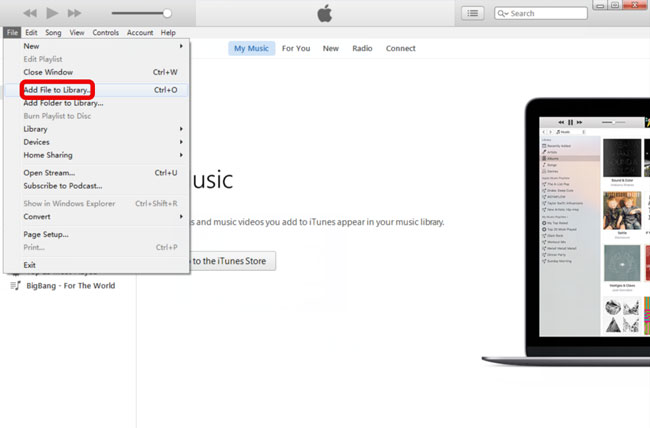Choose Add File to Library
This screenshot has width=650, height=428.
pos(96,90)
